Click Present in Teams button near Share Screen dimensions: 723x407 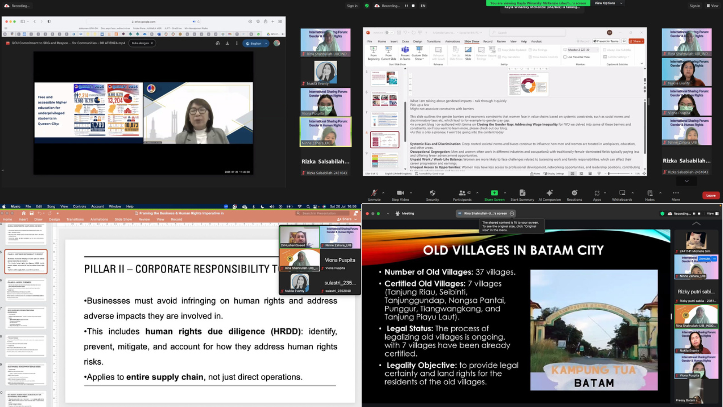click(x=605, y=41)
